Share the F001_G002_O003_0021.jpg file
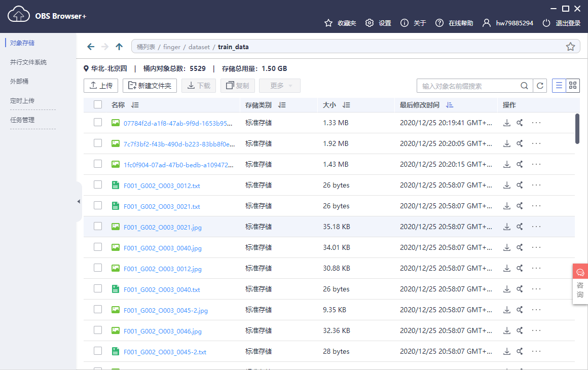588x370 pixels. click(x=520, y=227)
